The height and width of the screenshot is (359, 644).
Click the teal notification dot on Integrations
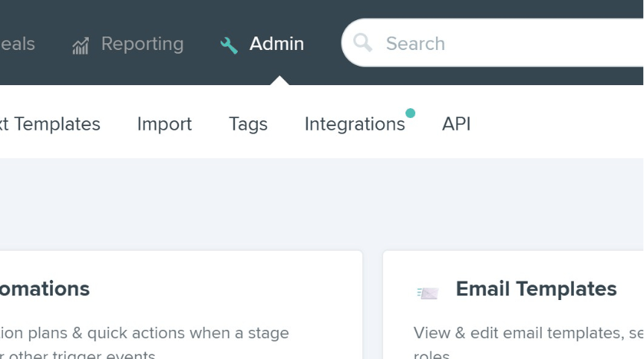point(410,113)
